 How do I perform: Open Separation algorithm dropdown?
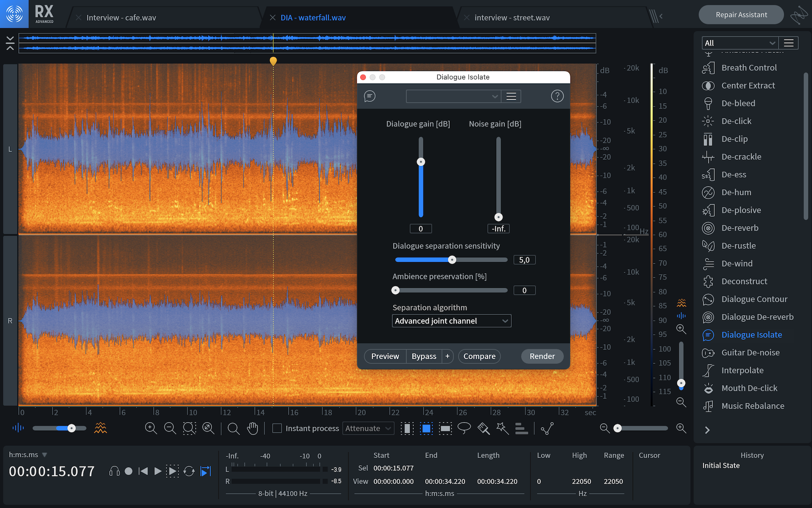tap(451, 321)
